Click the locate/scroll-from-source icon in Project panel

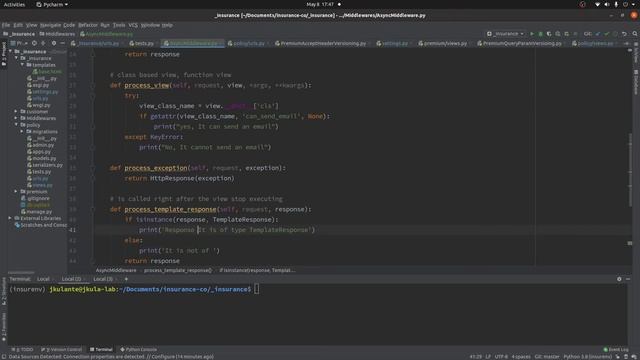[x=34, y=43]
